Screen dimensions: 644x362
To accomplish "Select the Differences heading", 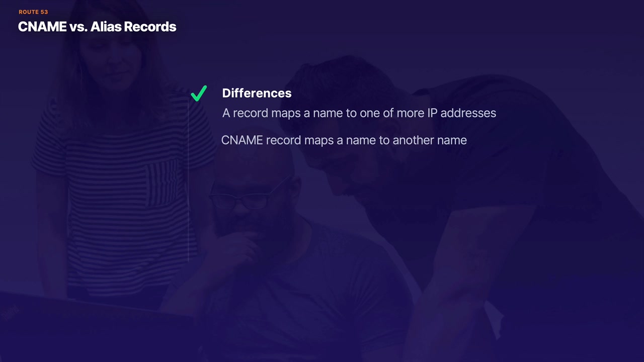I will (257, 93).
